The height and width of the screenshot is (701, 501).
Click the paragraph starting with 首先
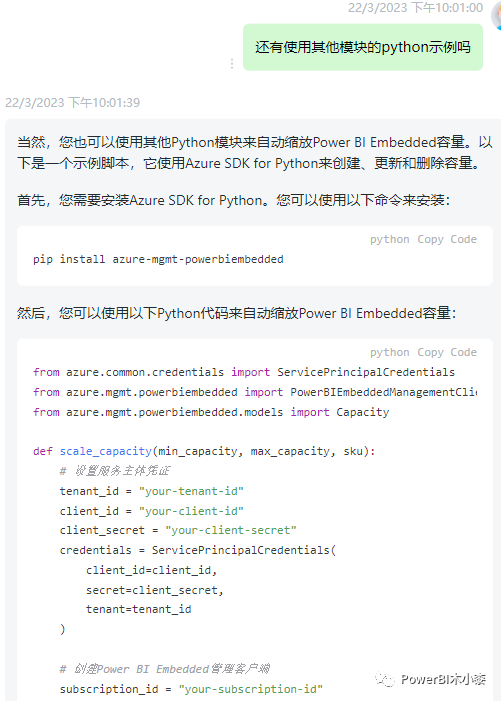233,200
